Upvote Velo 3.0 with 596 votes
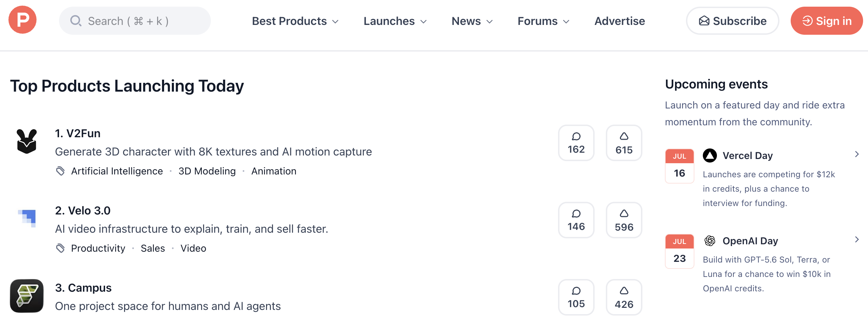Screen dimensions: 868x318 [624, 220]
